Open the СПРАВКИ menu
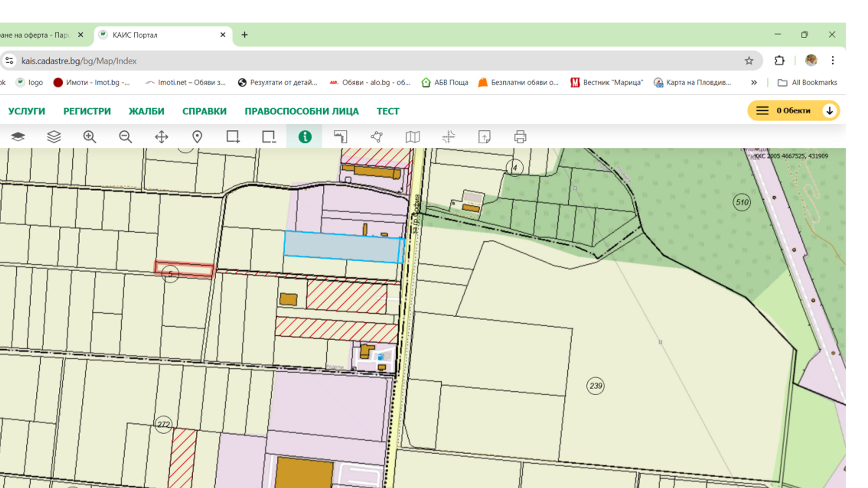Screen dimensions: 868x488 (x=204, y=111)
